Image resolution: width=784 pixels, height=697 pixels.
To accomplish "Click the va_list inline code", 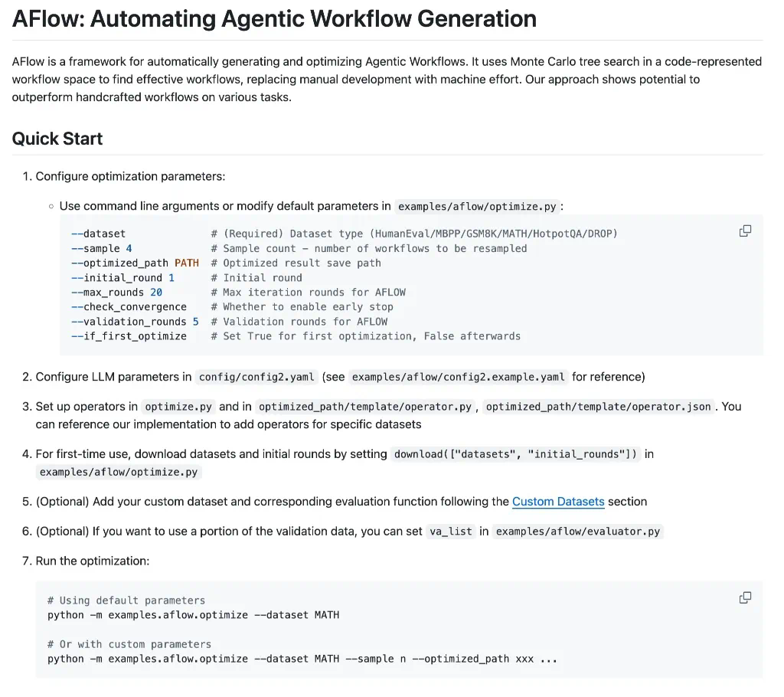I will (450, 532).
